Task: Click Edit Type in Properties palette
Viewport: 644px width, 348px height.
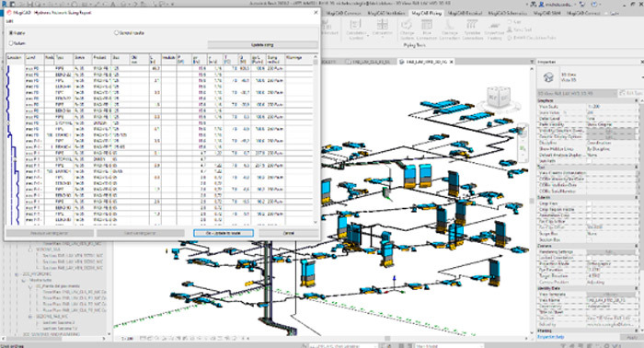Action: point(630,93)
